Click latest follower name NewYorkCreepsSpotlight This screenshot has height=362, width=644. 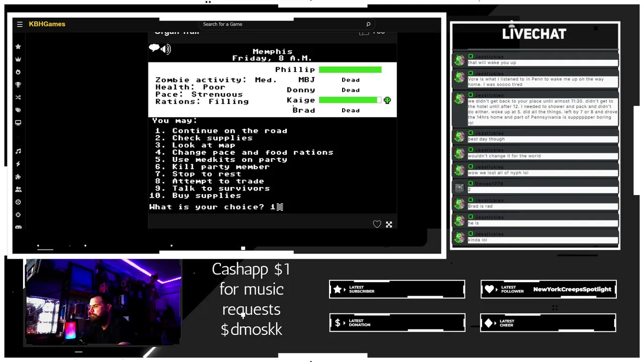coord(572,290)
